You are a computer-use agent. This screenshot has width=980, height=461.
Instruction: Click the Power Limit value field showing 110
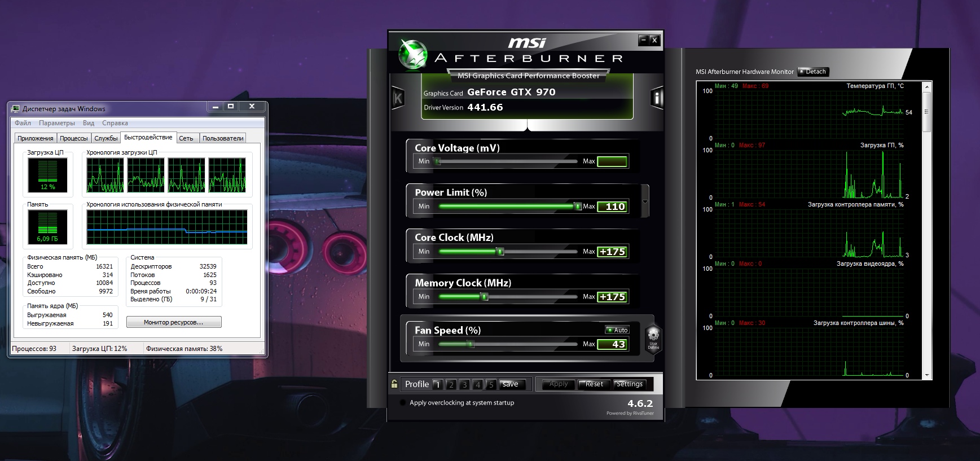612,207
